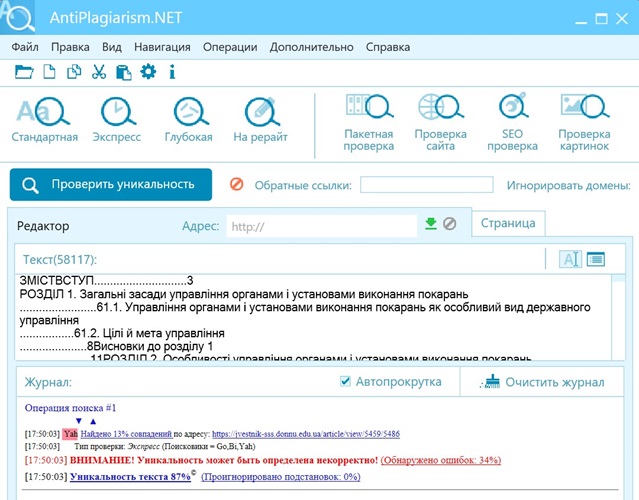Switch to the list view icon in text panel

pos(596,259)
